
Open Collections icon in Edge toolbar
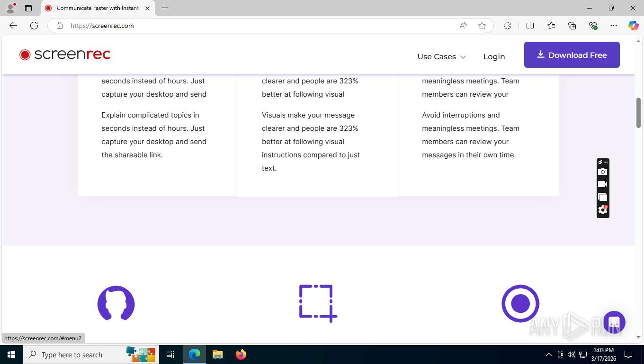[x=572, y=26]
